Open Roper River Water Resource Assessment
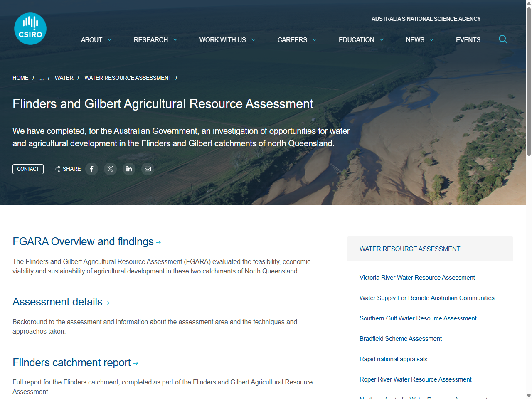This screenshot has height=399, width=532. tap(415, 379)
